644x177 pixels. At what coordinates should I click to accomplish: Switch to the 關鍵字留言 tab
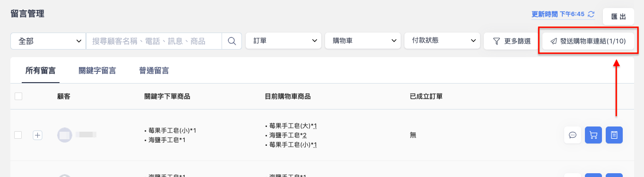point(97,71)
